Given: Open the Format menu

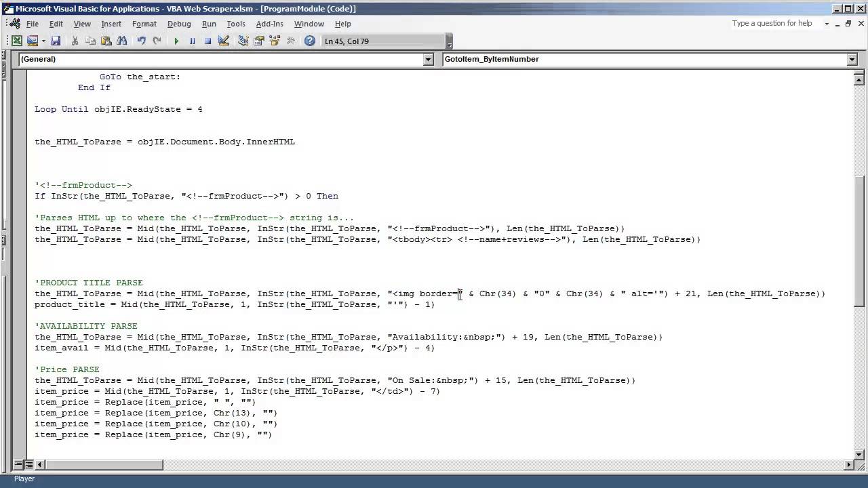Looking at the screenshot, I should click(x=144, y=24).
